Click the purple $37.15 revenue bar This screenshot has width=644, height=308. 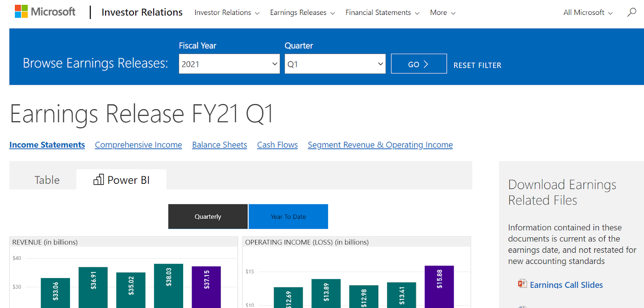(206, 287)
